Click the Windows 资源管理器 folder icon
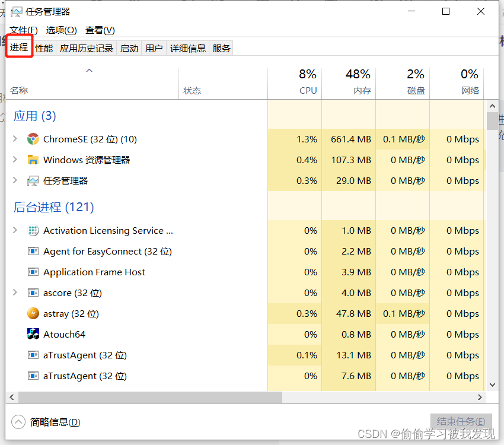504x445 pixels. click(x=33, y=160)
